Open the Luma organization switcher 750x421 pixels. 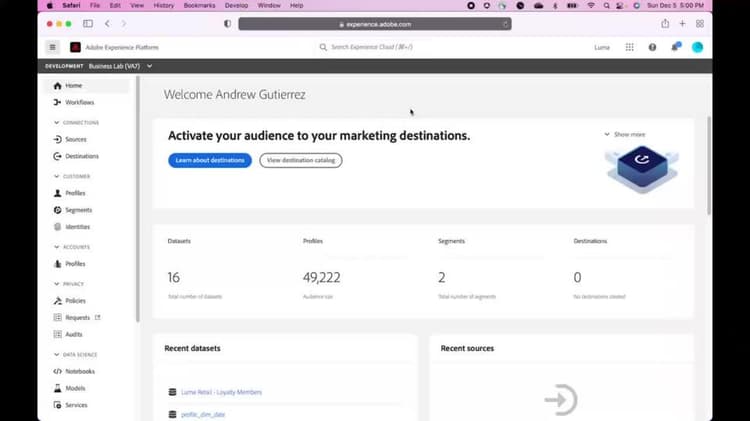point(602,47)
